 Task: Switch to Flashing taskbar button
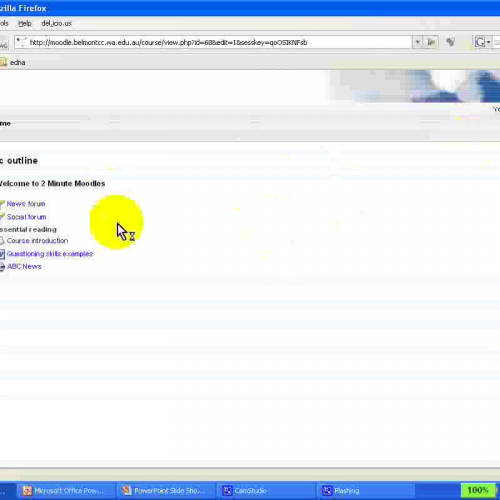click(x=365, y=491)
